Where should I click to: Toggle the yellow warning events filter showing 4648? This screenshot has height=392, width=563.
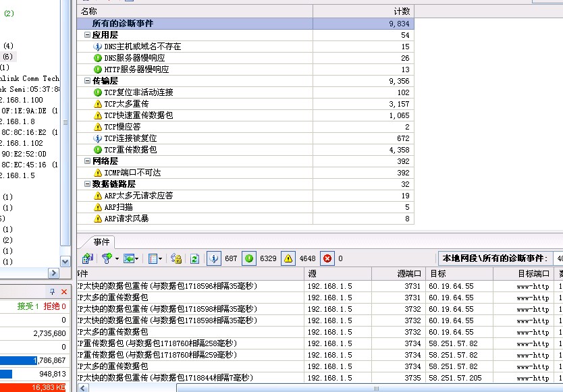pos(288,258)
